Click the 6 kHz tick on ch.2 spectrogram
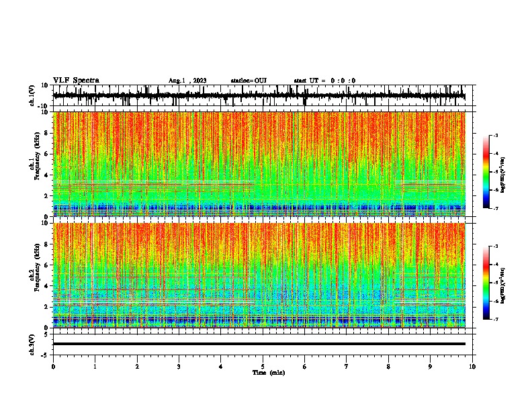The width and height of the screenshot is (532, 411). 46,265
